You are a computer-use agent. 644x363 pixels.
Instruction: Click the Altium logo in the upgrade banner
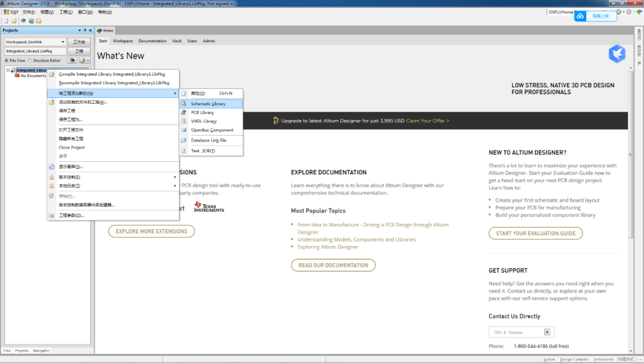click(x=275, y=121)
